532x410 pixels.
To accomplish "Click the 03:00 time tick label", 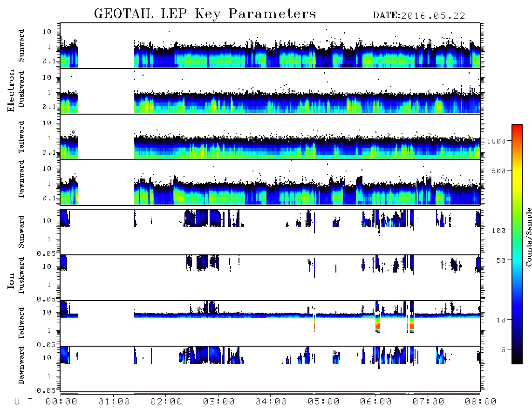I will 219,402.
